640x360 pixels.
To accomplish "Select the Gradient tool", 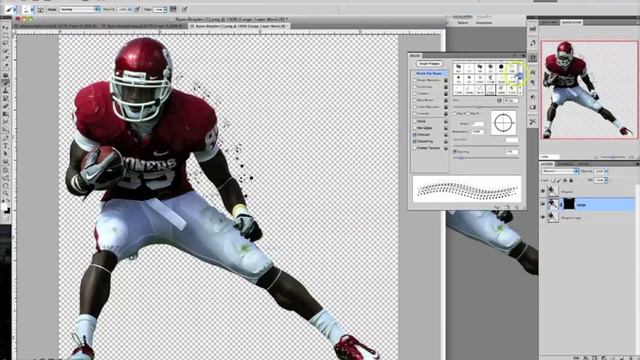I will [x=5, y=114].
